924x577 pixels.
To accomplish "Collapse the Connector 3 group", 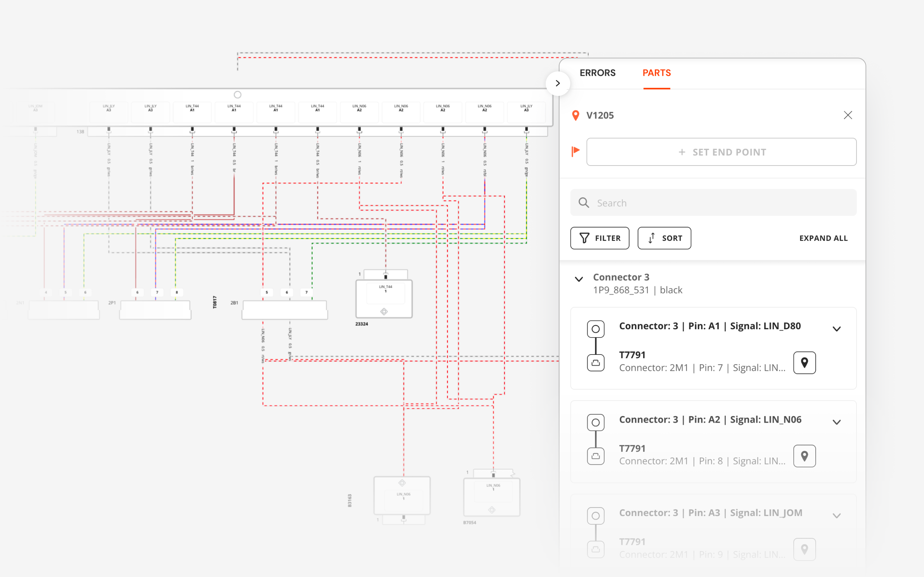I will pos(579,279).
